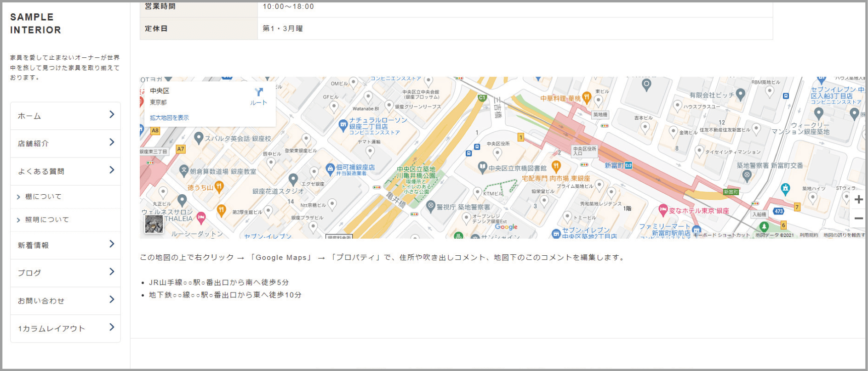The width and height of the screenshot is (868, 371).
Task: Click the 築地警察署 新富町交番 pin
Action: tap(747, 175)
